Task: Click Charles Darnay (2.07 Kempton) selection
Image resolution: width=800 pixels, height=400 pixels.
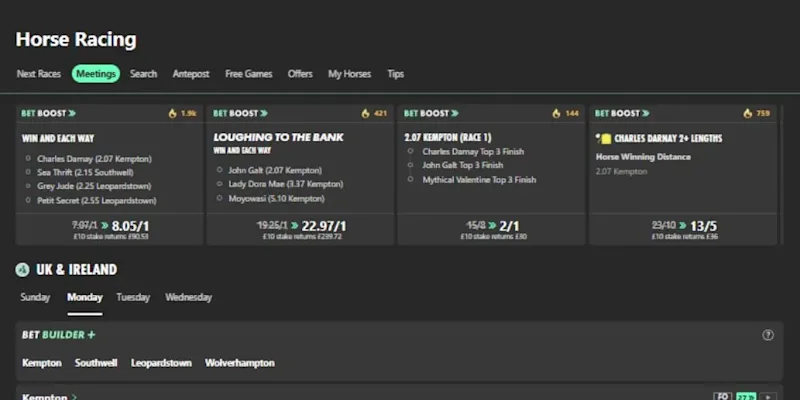Action: pyautogui.click(x=94, y=159)
